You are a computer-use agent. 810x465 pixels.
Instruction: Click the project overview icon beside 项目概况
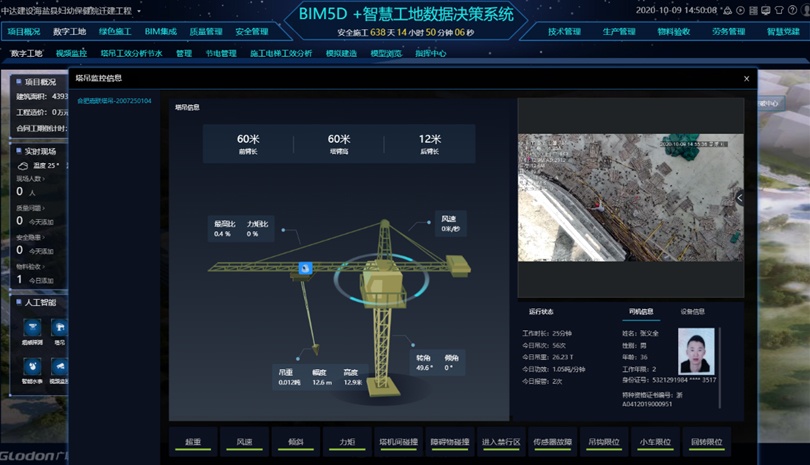pos(17,81)
